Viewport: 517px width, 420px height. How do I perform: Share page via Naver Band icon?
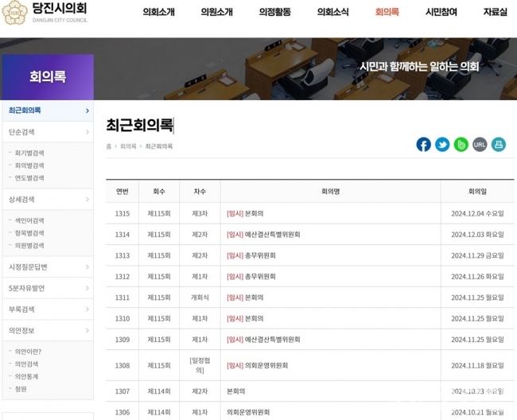pyautogui.click(x=461, y=144)
